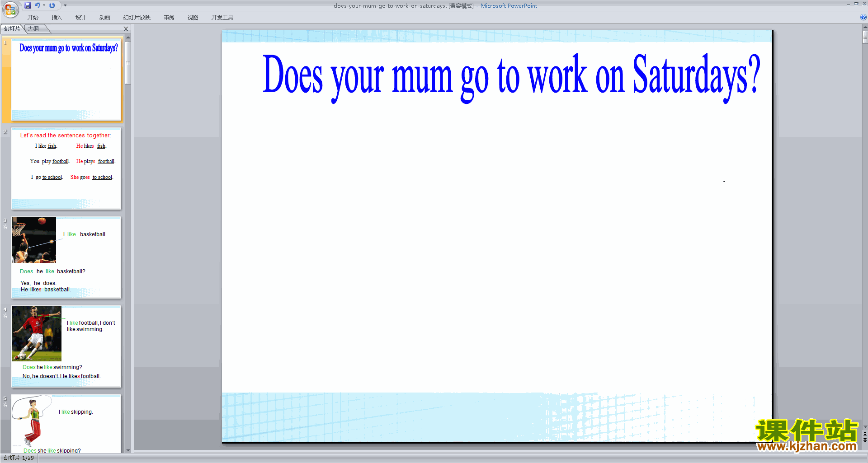Click the Save icon in quick access toolbar

[28, 5]
